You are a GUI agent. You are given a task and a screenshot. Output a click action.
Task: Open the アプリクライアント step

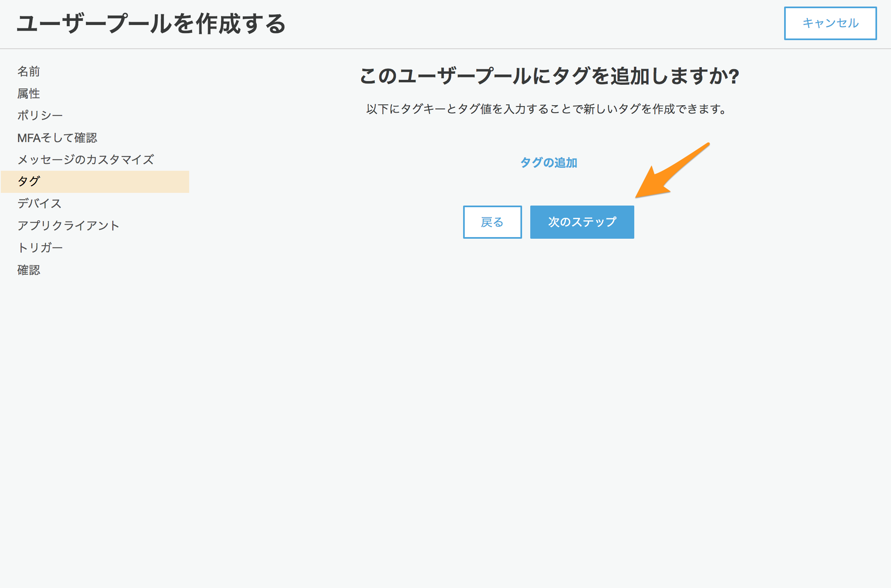tap(68, 226)
